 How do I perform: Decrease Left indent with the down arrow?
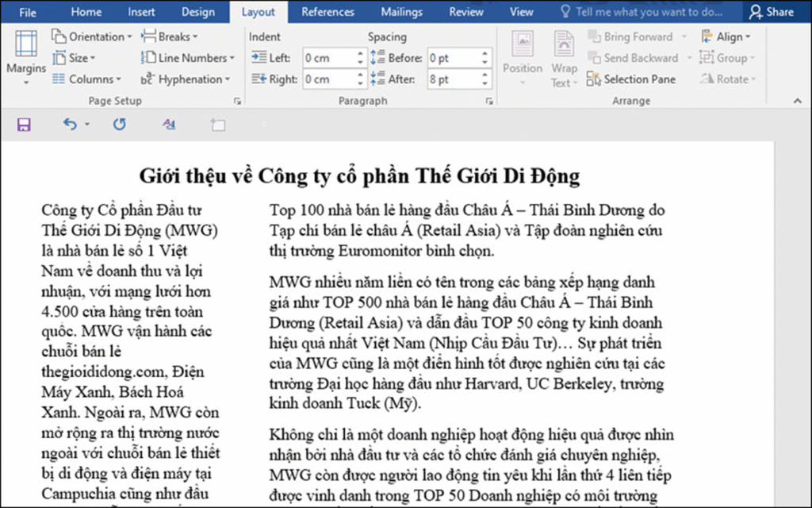(361, 63)
